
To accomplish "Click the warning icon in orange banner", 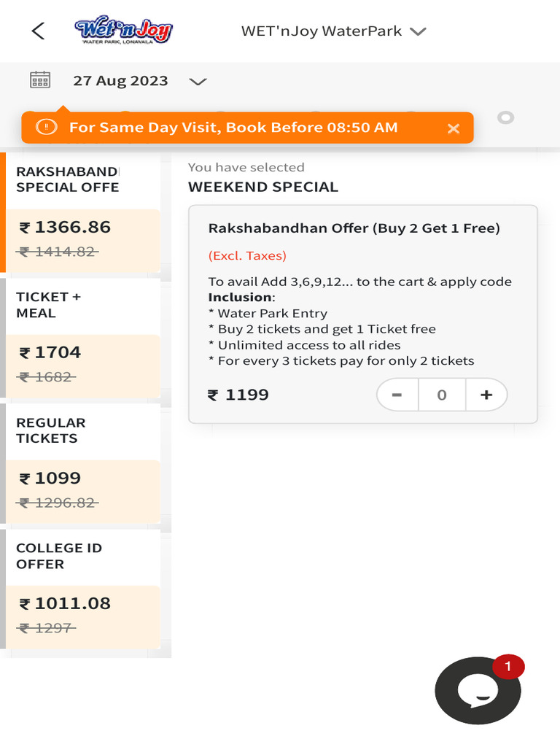I will (x=46, y=127).
